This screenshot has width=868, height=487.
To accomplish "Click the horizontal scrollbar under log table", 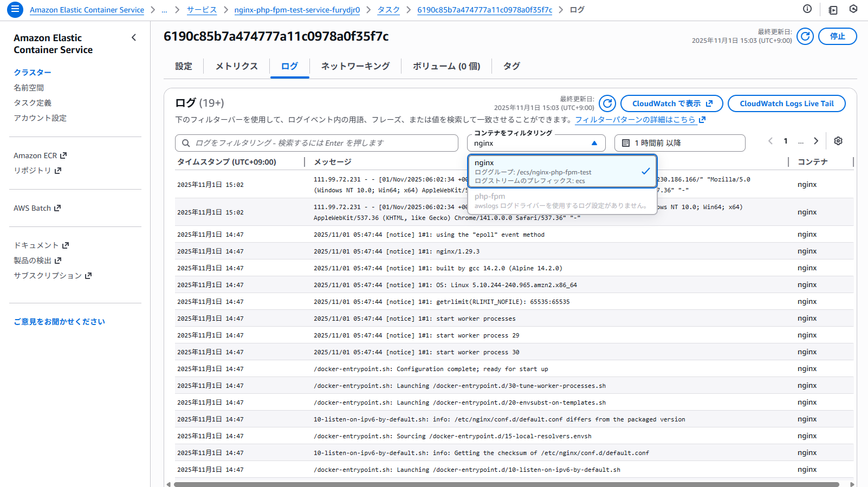I will [506, 484].
